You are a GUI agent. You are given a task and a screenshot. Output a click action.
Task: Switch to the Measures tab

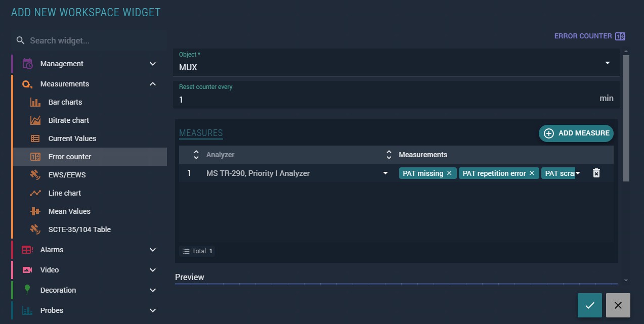click(201, 133)
